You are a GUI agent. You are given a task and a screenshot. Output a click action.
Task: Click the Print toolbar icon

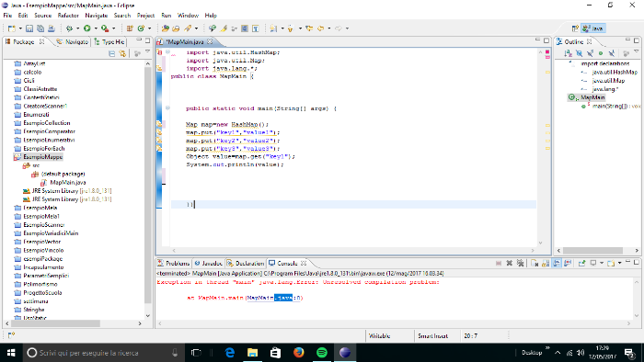52,28
